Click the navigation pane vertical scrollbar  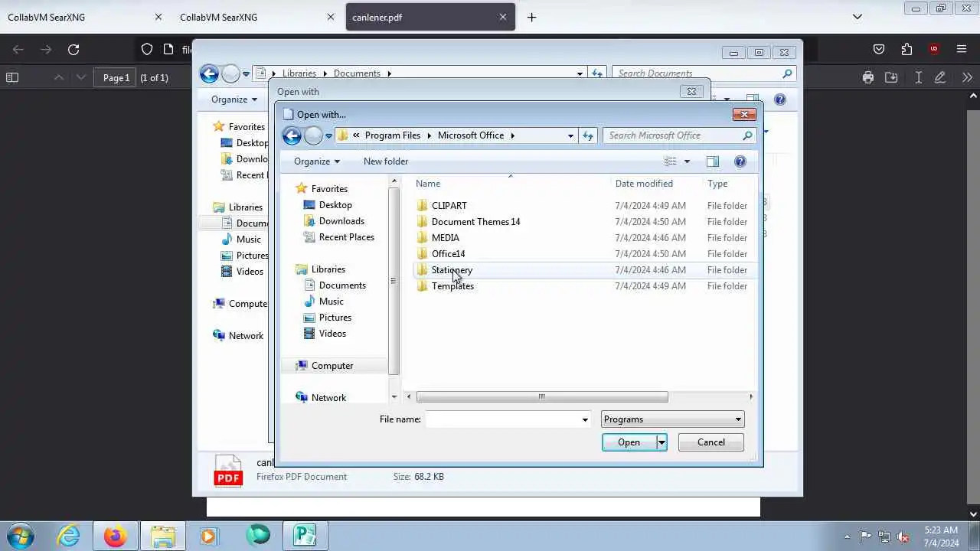[x=394, y=281]
